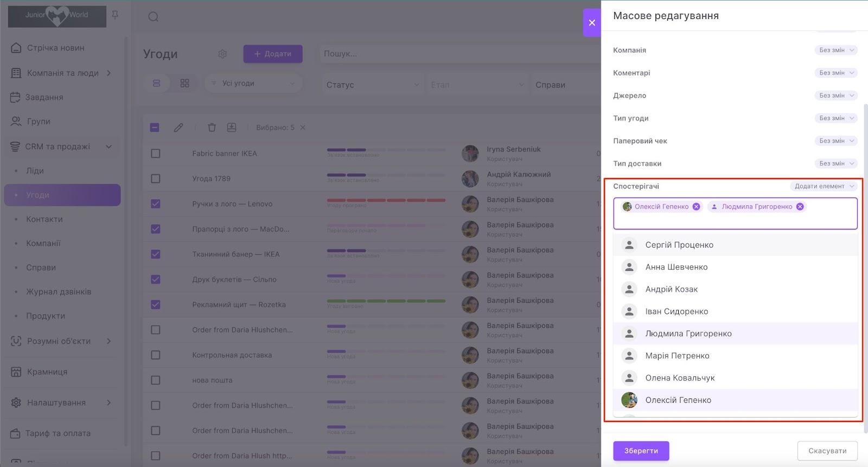868x467 pixels.
Task: Switch to grid view layout
Action: click(x=184, y=83)
